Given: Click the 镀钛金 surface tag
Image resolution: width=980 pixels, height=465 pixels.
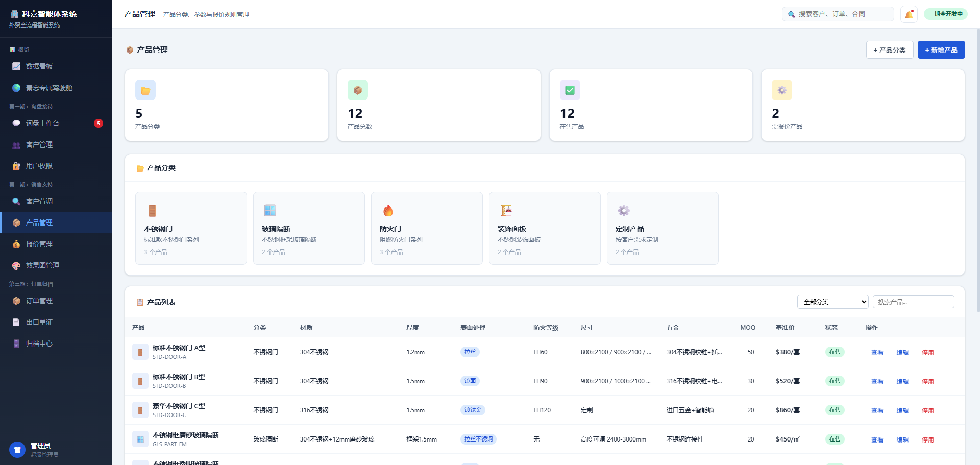Looking at the screenshot, I should [473, 410].
